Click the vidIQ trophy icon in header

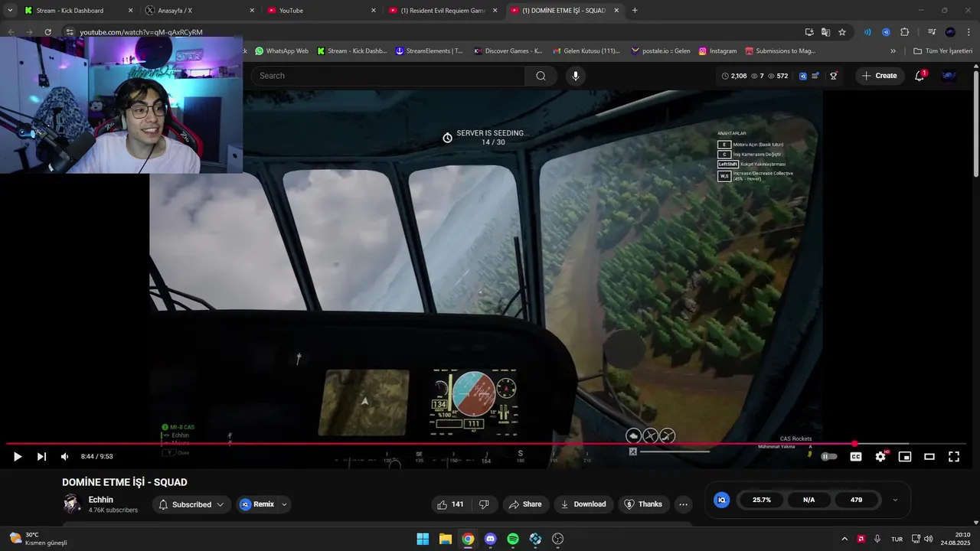pos(834,76)
